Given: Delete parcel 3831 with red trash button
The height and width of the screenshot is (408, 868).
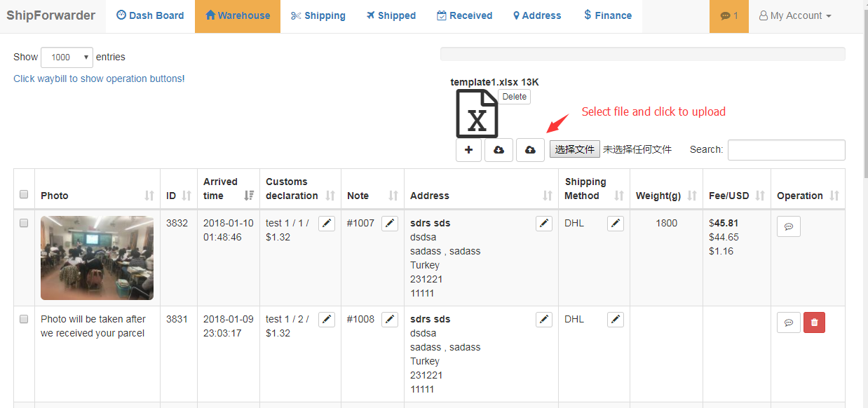Looking at the screenshot, I should (814, 322).
